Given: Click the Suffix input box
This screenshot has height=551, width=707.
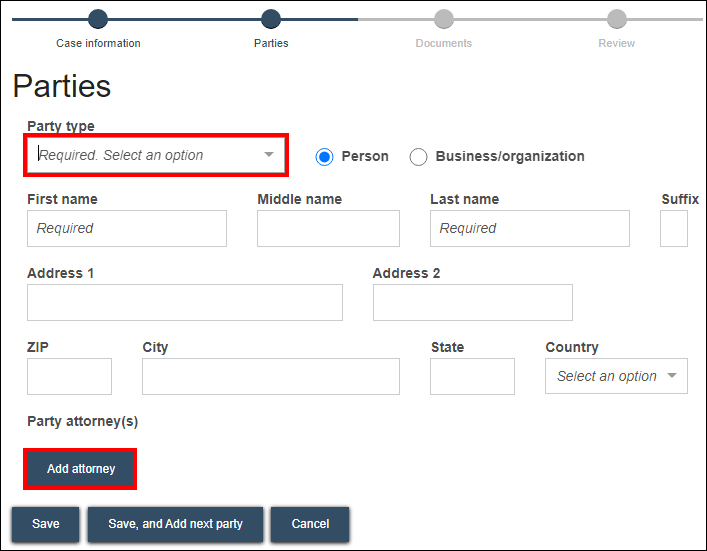Looking at the screenshot, I should (x=674, y=228).
